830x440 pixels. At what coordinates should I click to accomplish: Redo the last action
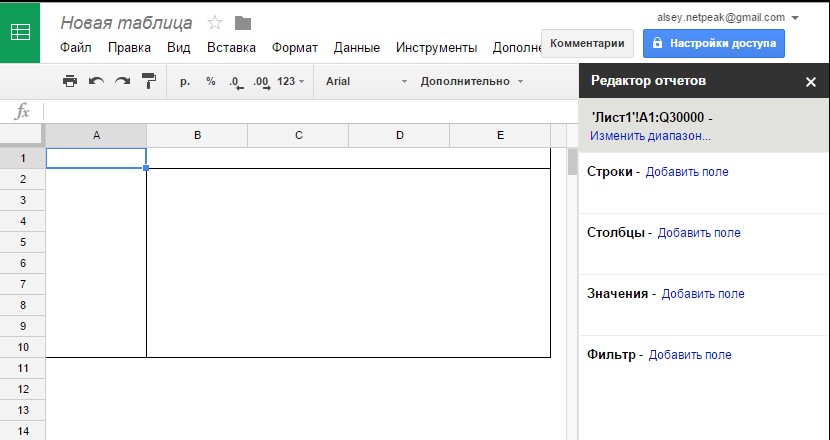point(122,81)
